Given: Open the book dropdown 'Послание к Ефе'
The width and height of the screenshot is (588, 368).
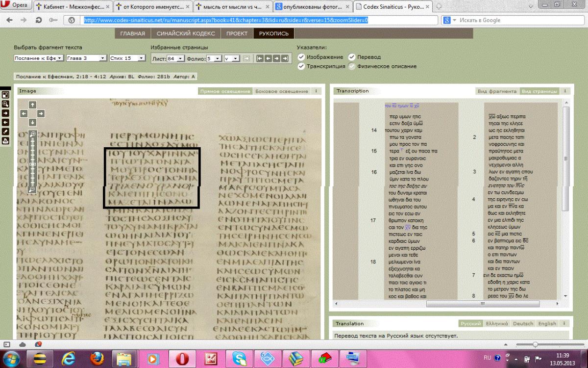Looking at the screenshot, I should click(39, 58).
